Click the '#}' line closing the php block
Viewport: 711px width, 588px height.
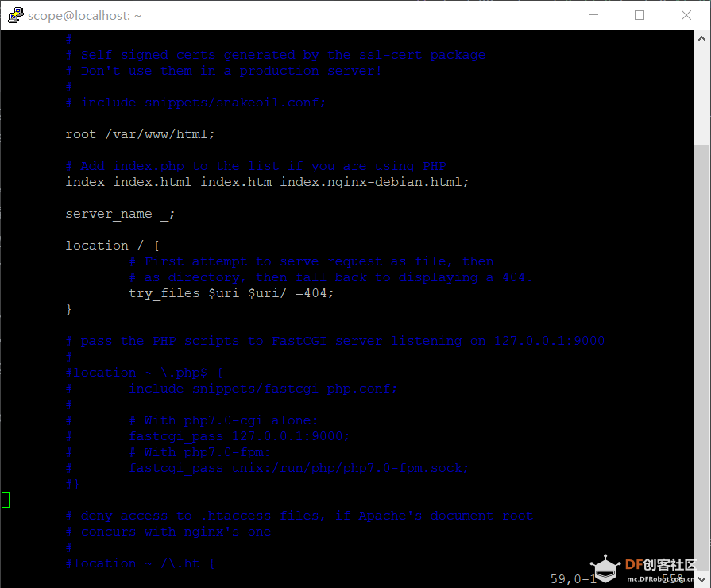click(72, 484)
